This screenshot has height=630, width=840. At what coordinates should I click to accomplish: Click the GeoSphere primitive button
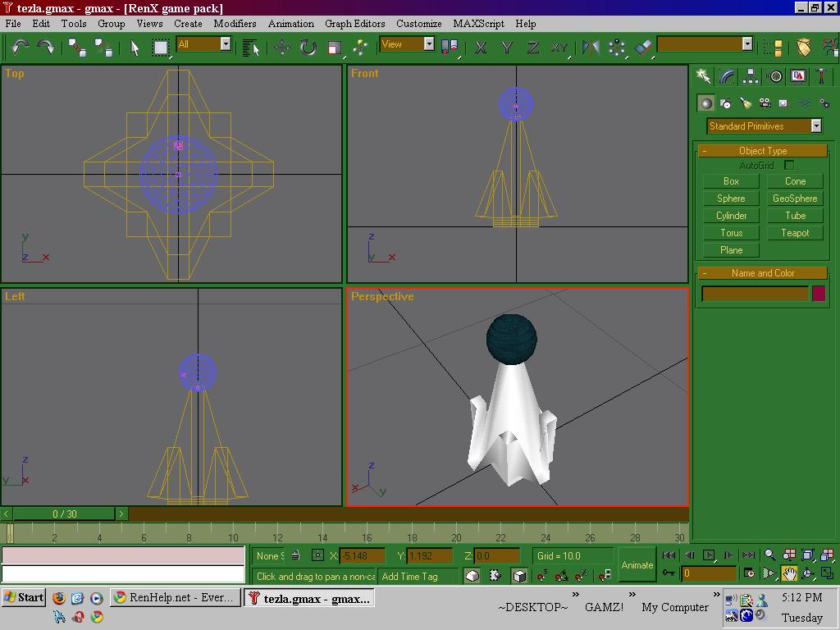(795, 199)
